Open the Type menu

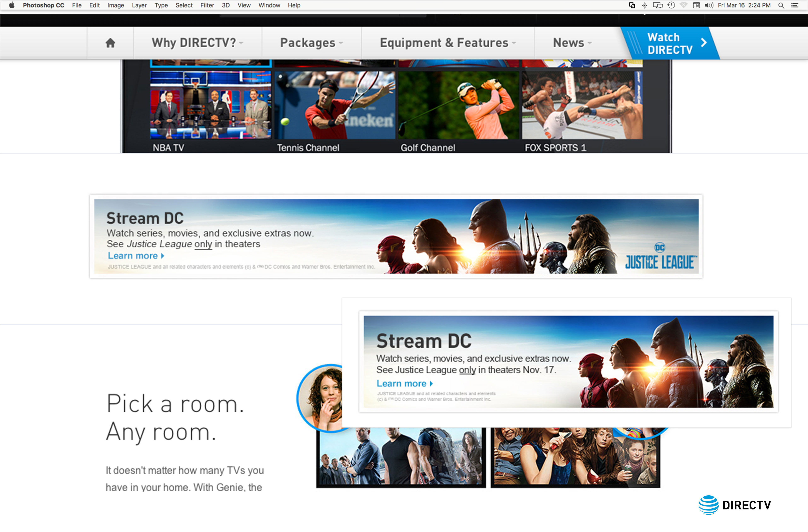click(x=161, y=5)
